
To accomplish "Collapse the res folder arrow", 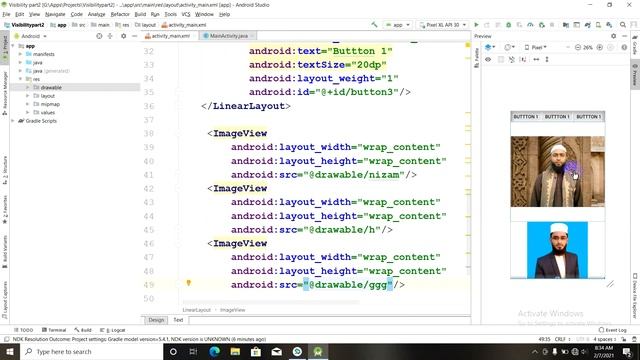I will click(20, 79).
